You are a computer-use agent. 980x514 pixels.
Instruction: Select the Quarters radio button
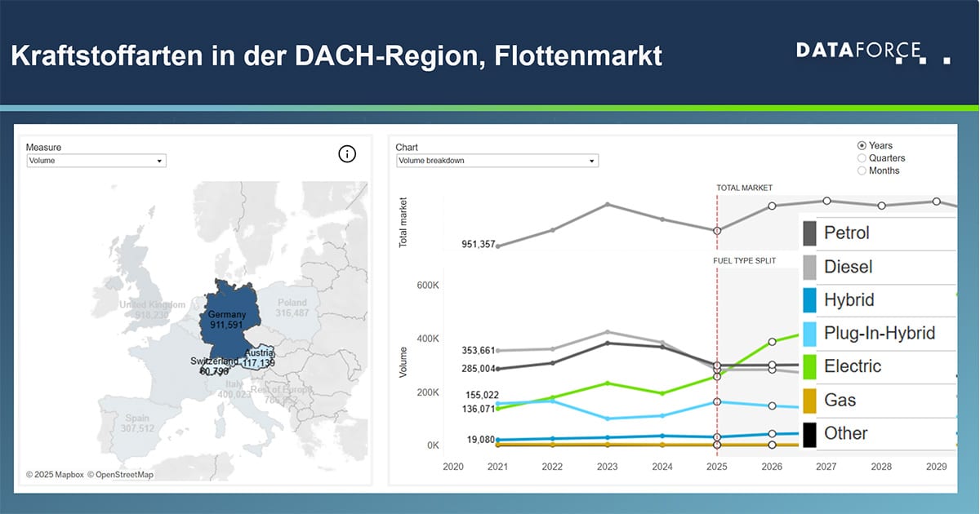click(862, 158)
